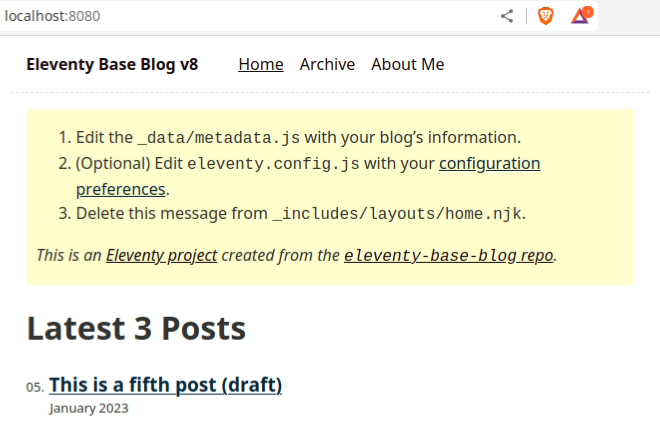Click the share icon in the address bar
Viewport: 660px width, 433px height.
click(507, 16)
